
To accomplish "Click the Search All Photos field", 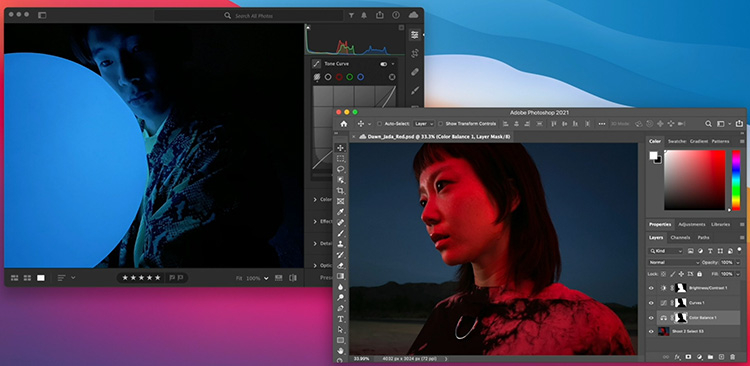I will click(x=248, y=16).
